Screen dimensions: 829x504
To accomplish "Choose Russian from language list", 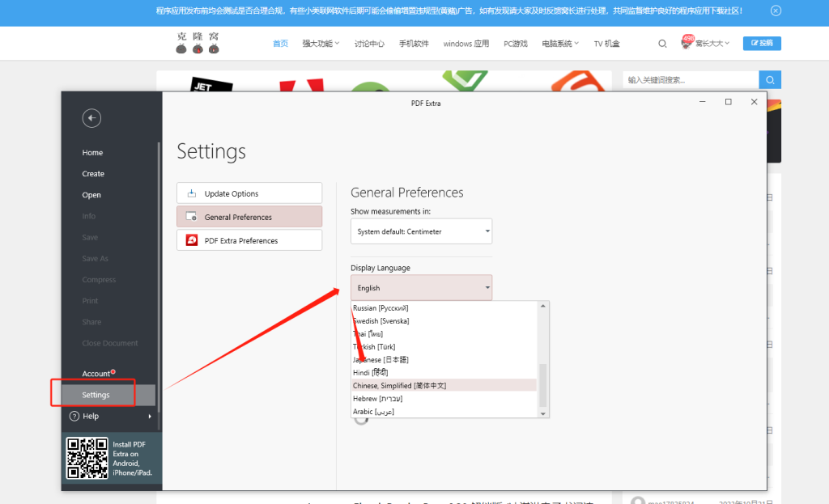I will pos(444,308).
